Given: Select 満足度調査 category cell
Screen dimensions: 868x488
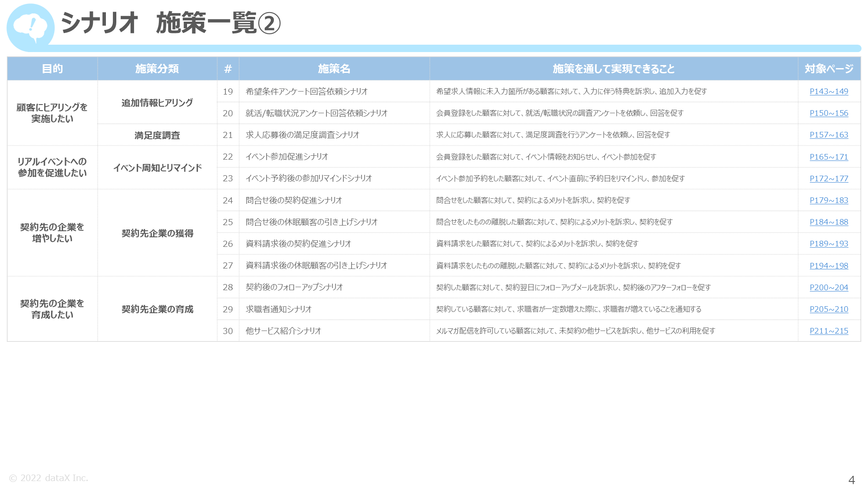Looking at the screenshot, I should point(157,135).
